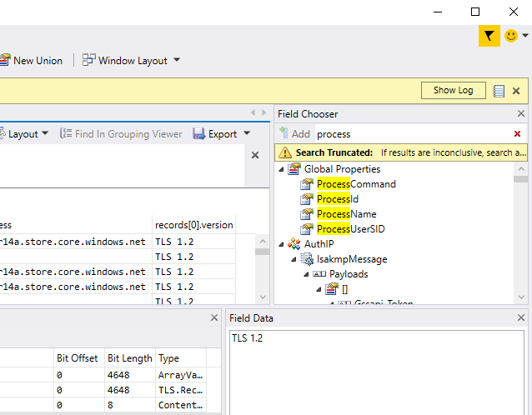Close the details panel left of Field Data
This screenshot has height=415, width=532.
pos(214,317)
